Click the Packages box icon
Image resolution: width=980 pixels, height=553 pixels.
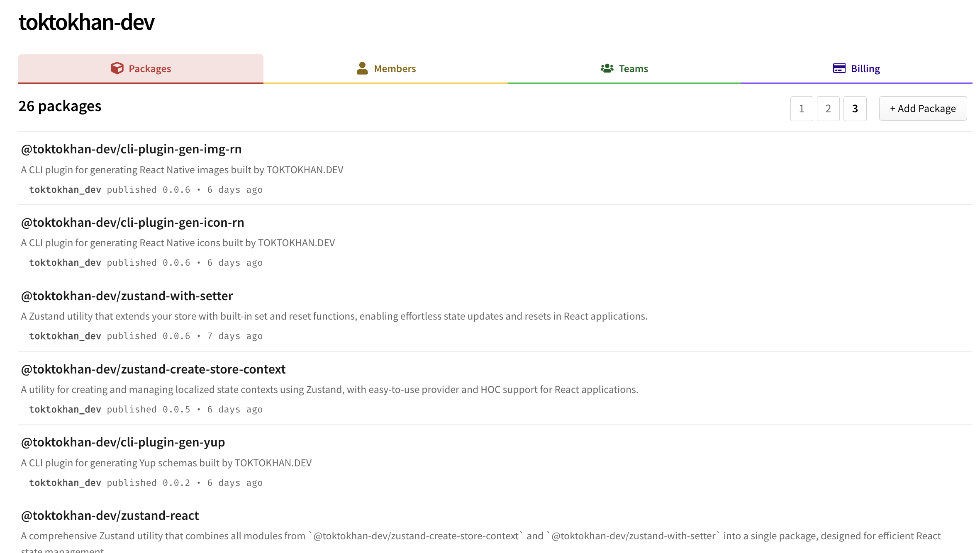[x=117, y=68]
